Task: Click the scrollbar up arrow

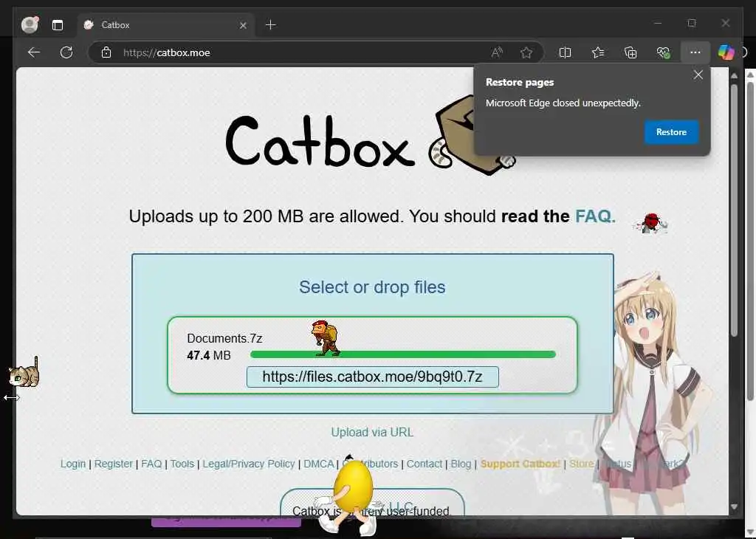Action: (x=734, y=76)
